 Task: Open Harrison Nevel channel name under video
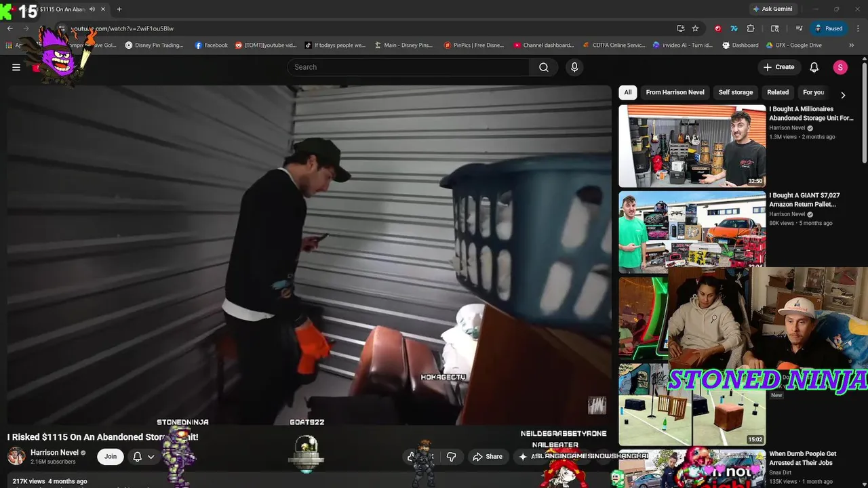54,453
